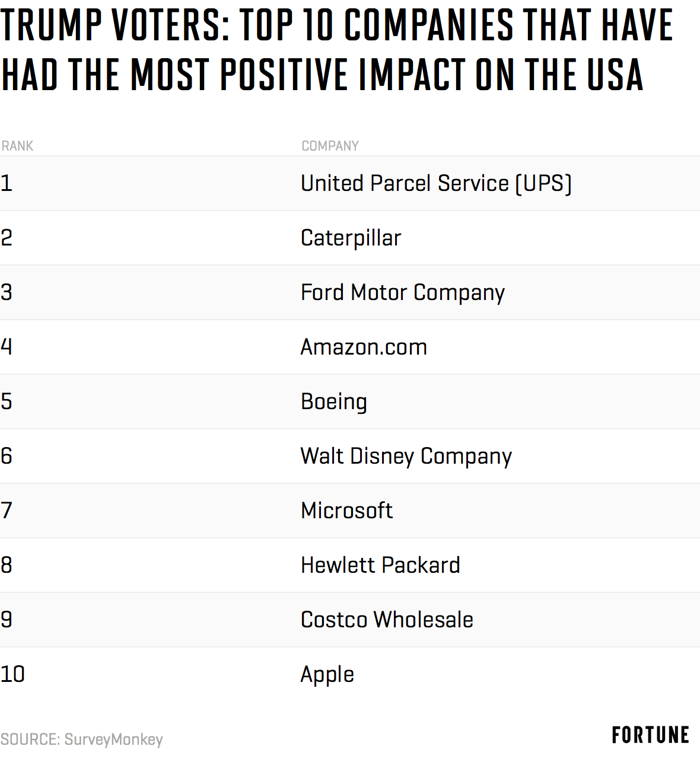
Task: Select the Hewlett Packard entry
Action: 380,565
